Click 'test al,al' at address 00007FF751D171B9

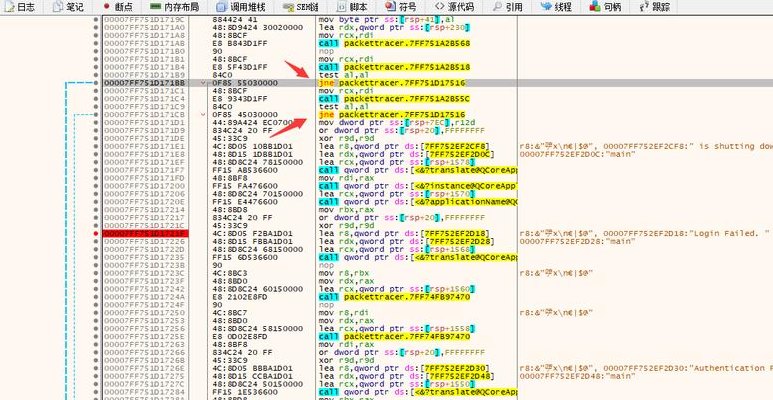[x=338, y=75]
